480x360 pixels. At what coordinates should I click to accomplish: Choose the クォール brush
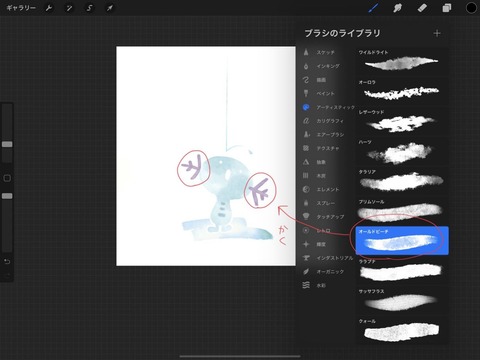[402, 330]
